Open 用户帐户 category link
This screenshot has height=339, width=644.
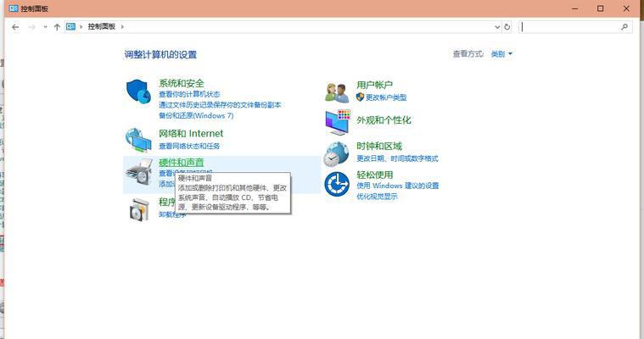(x=374, y=85)
